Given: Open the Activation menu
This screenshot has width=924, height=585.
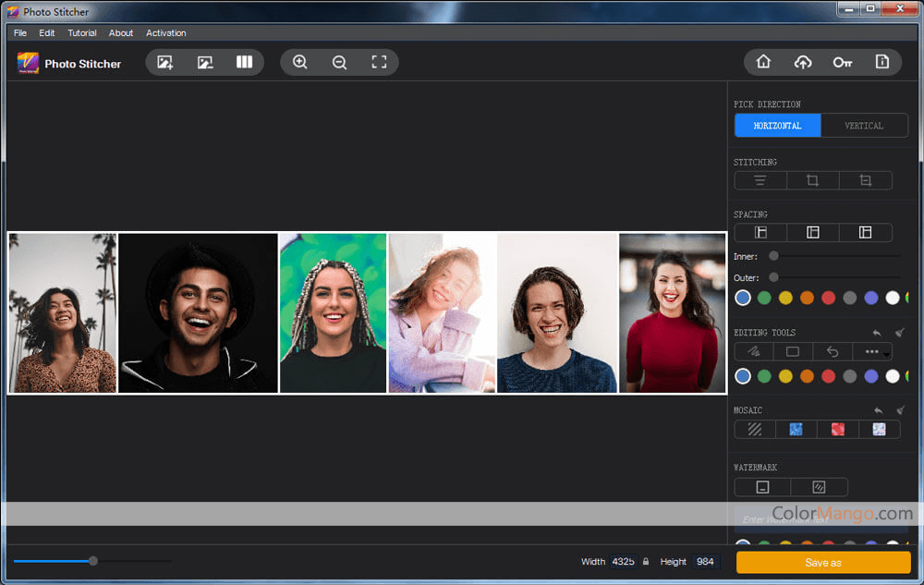Looking at the screenshot, I should [x=166, y=33].
